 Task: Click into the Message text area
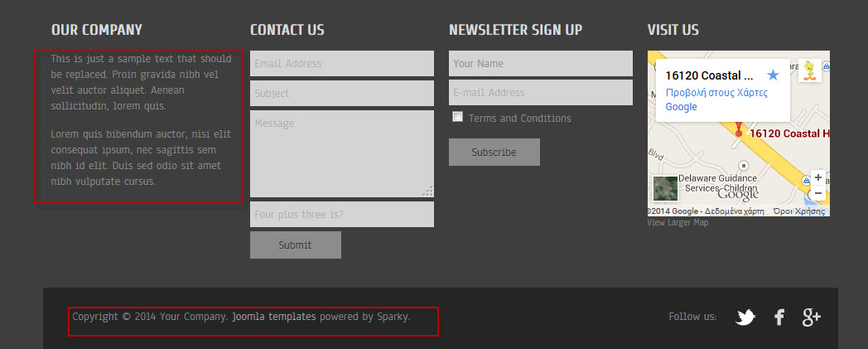(342, 154)
